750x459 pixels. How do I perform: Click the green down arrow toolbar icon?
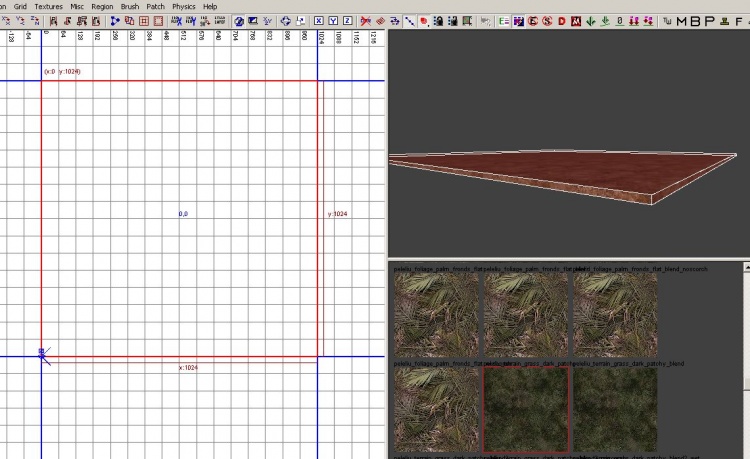coord(591,21)
